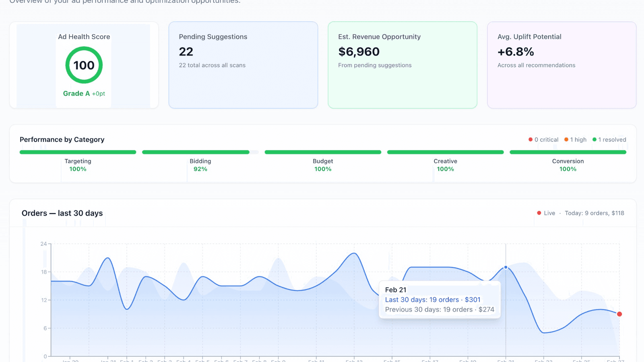
Task: Click the '$6,960' revenue value
Action: pos(359,51)
